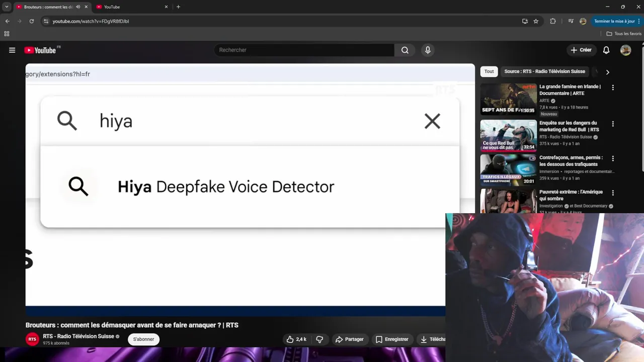Open the apps grid in bookmarks bar
Viewport: 644px width, 362px height.
(7, 34)
